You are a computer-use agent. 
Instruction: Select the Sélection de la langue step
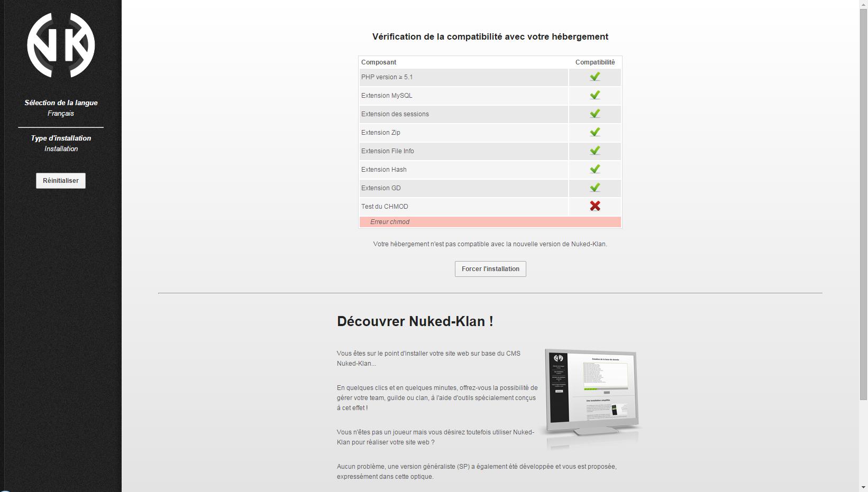click(x=61, y=103)
